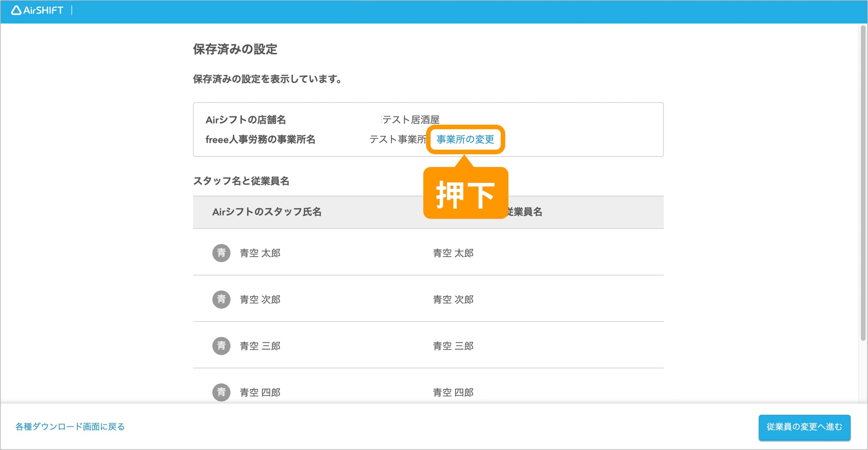868x450 pixels.
Task: Click the AirSHIFT logo
Action: [37, 10]
